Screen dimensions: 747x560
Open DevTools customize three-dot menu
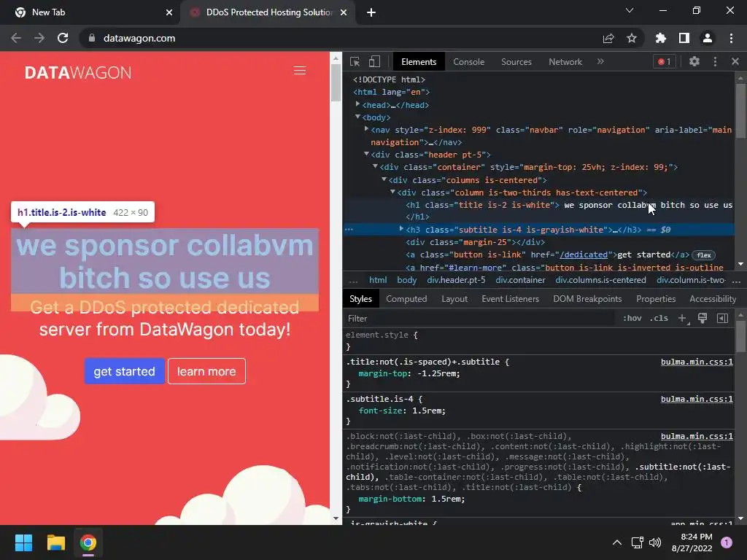pyautogui.click(x=715, y=61)
